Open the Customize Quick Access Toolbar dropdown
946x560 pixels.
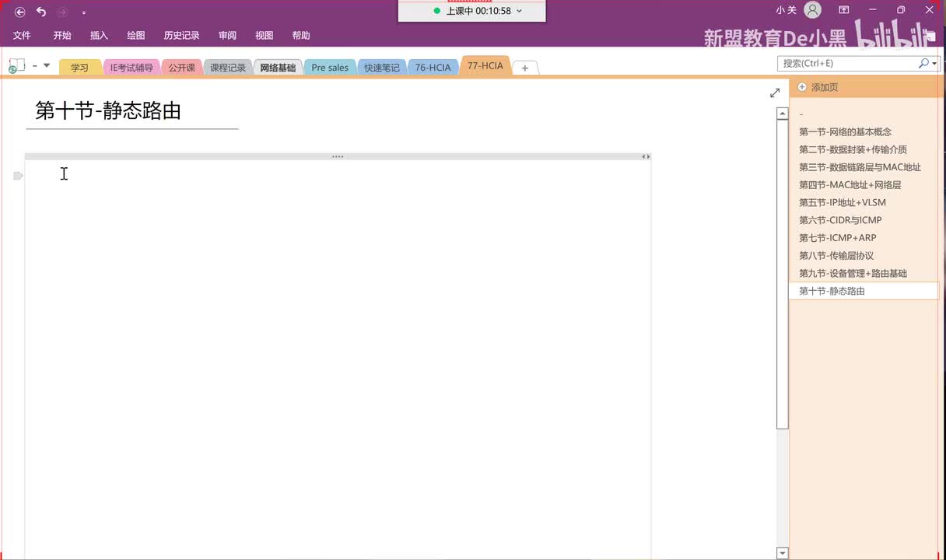84,12
